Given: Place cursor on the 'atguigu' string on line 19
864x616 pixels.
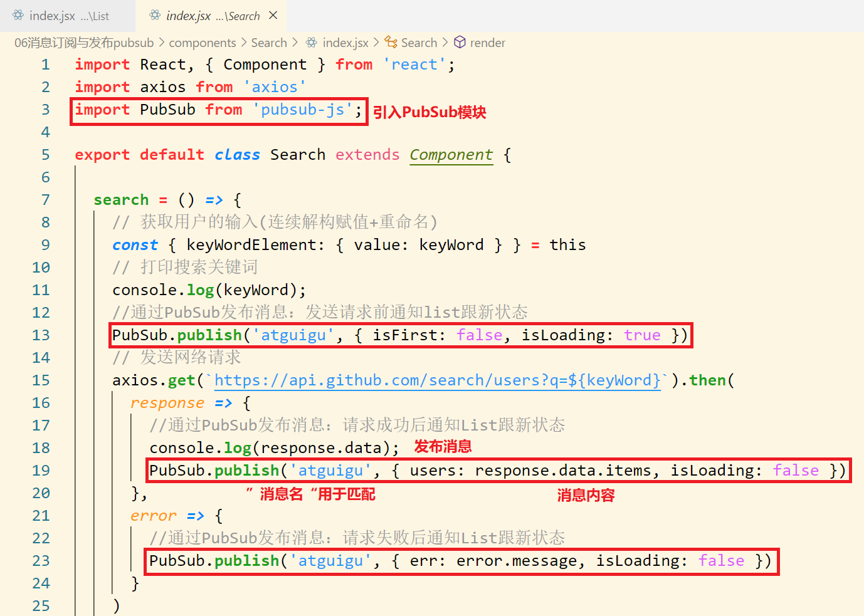Looking at the screenshot, I should coord(331,470).
